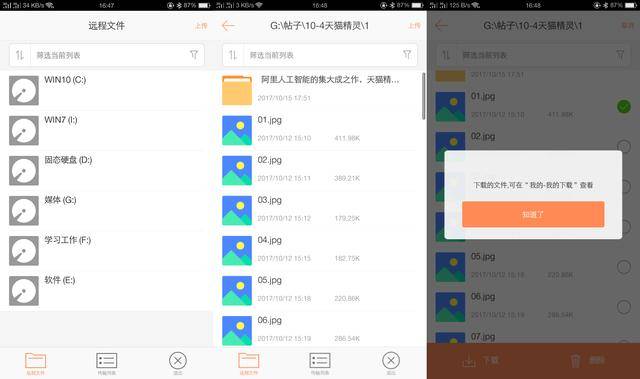The height and width of the screenshot is (379, 640).
Task: Open 03.jpg thumbnail in middle screen
Action: 237,210
